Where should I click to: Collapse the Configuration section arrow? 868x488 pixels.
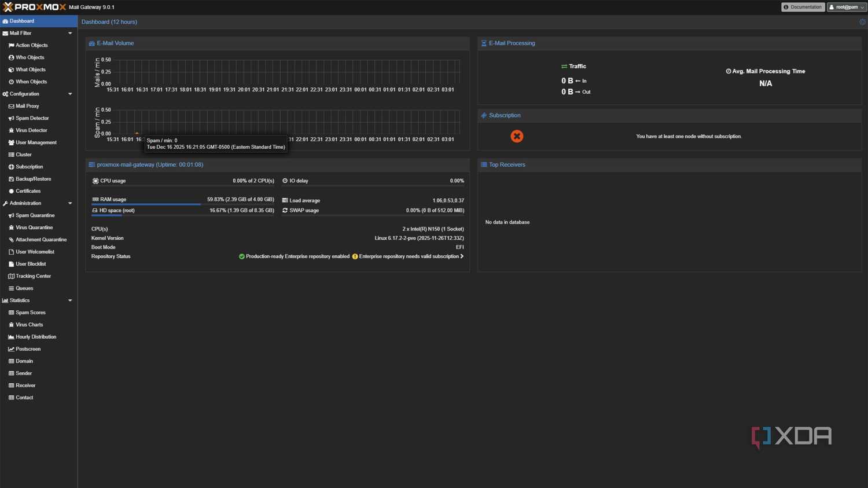70,94
